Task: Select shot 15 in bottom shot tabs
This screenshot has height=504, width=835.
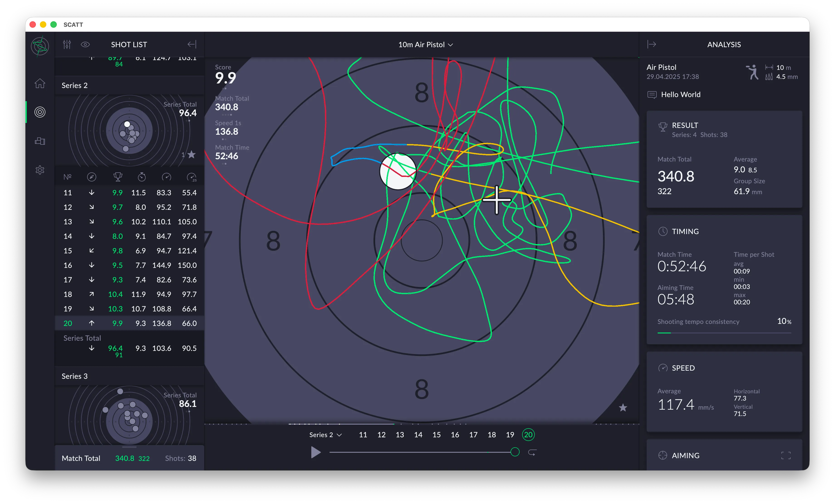Action: pos(437,435)
